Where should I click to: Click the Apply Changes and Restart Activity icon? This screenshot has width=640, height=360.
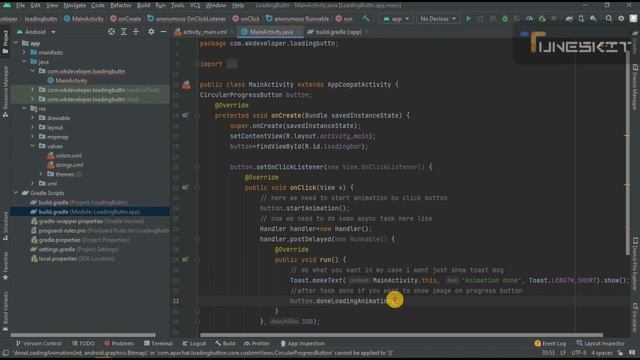coord(480,19)
